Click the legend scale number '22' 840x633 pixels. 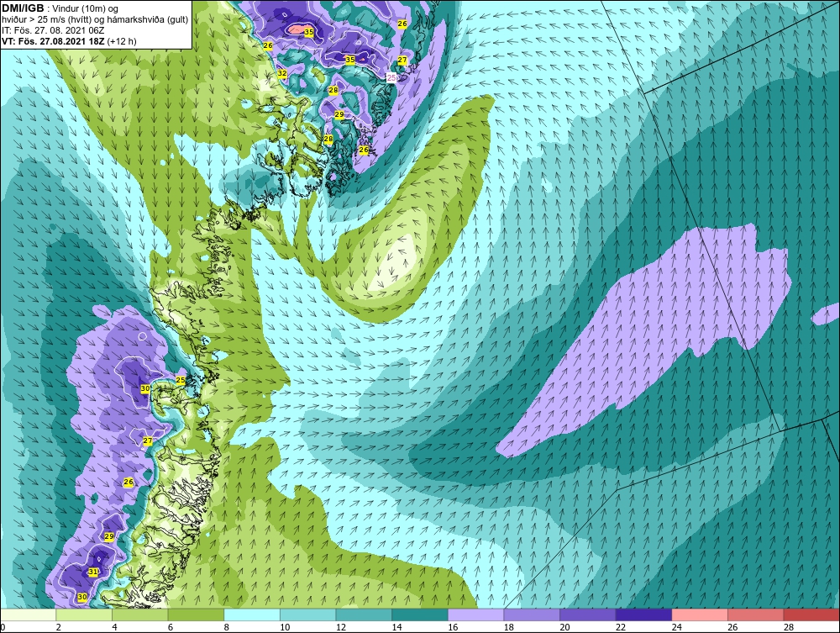(x=621, y=627)
